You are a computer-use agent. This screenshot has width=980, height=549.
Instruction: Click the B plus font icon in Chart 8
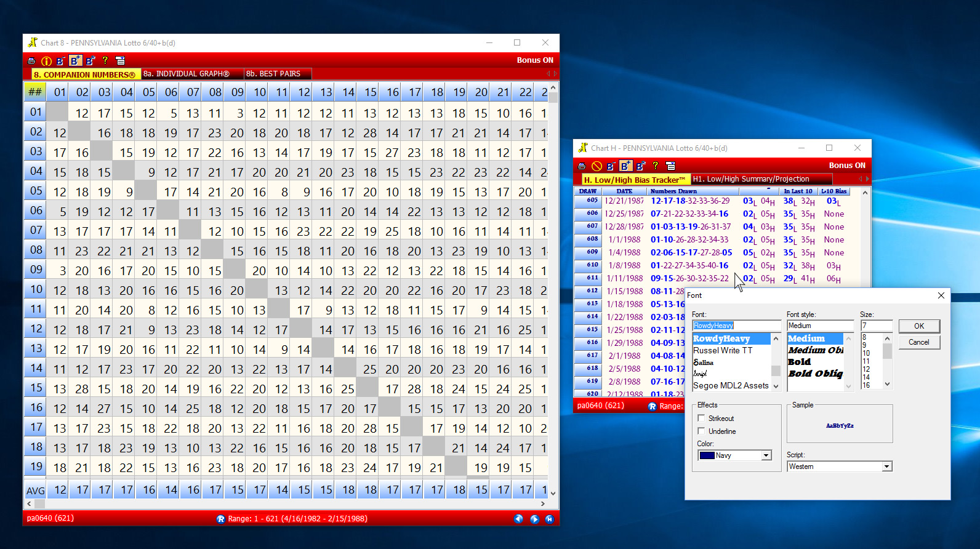[x=75, y=60]
